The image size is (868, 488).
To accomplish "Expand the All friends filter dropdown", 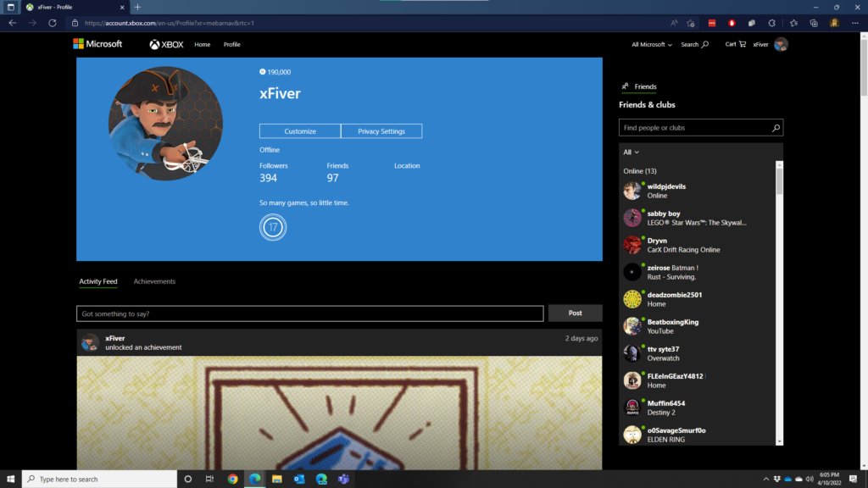I will (x=631, y=152).
